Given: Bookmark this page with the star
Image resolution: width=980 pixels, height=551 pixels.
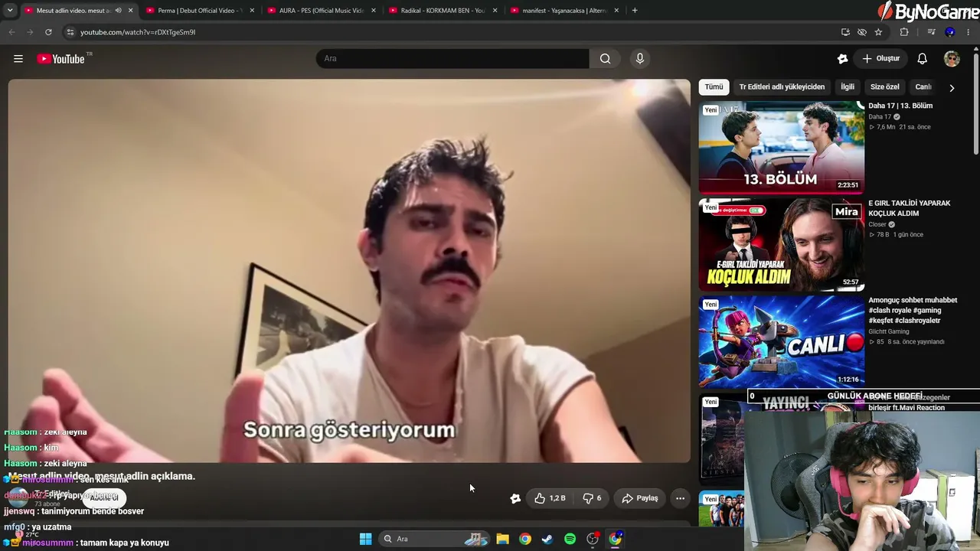Looking at the screenshot, I should (878, 32).
